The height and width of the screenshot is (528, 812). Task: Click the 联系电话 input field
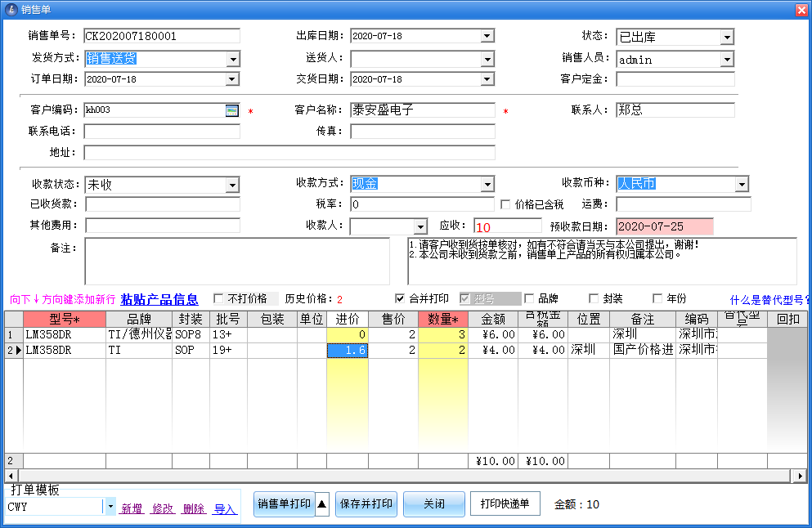tap(162, 132)
